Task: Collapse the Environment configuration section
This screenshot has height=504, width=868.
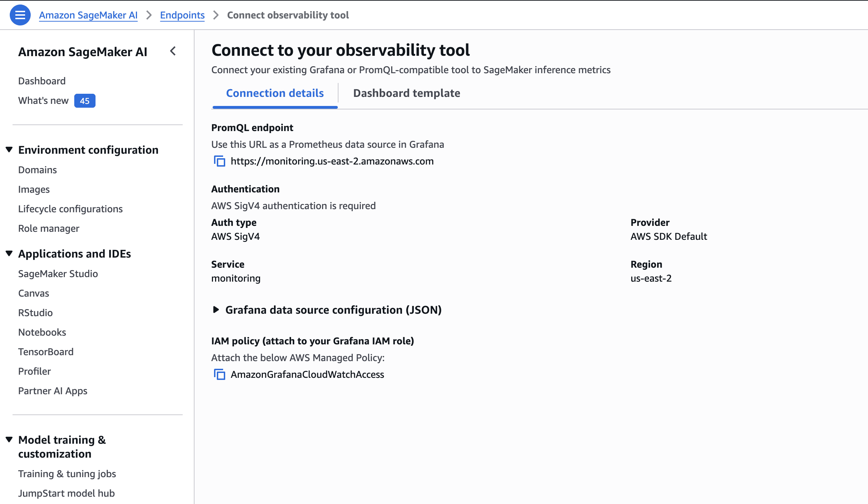Action: pyautogui.click(x=9, y=150)
